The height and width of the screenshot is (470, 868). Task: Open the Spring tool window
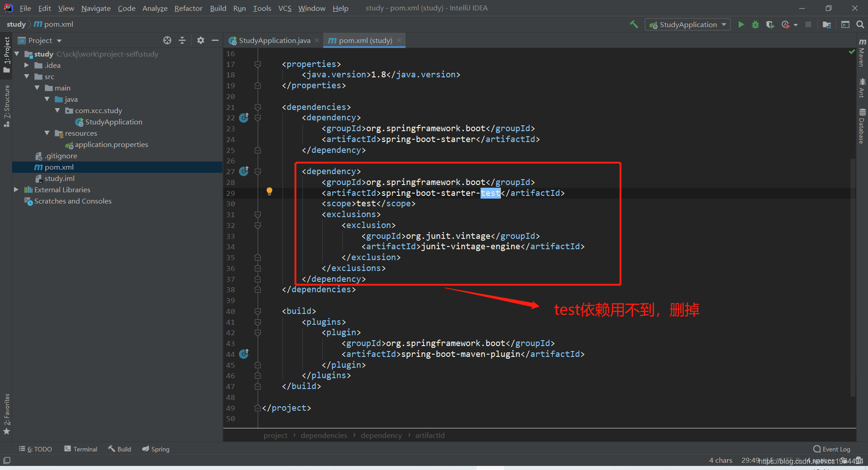[x=156, y=449]
